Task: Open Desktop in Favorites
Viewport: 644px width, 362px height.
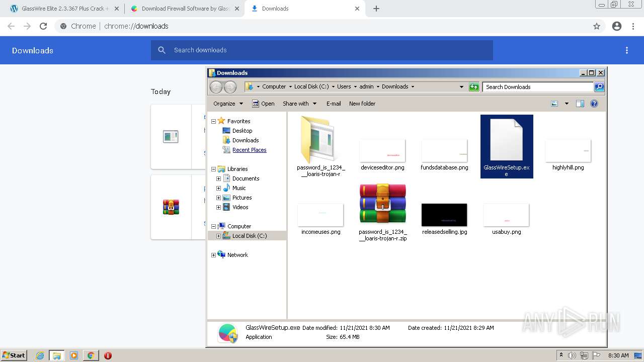Action: coord(242,131)
